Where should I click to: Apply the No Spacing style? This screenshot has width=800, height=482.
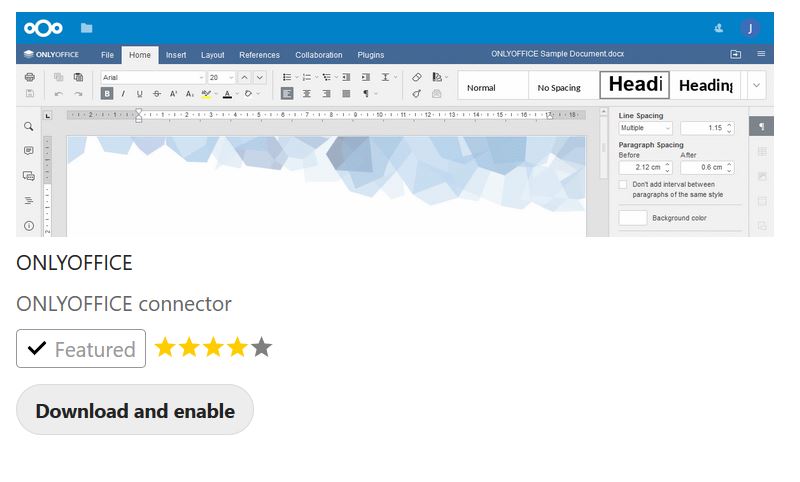coord(559,87)
